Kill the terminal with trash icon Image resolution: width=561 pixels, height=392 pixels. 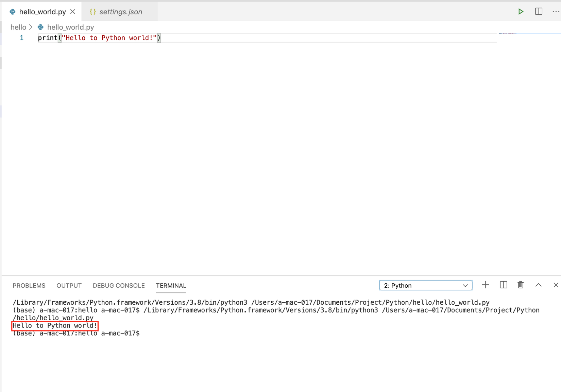pyautogui.click(x=521, y=285)
